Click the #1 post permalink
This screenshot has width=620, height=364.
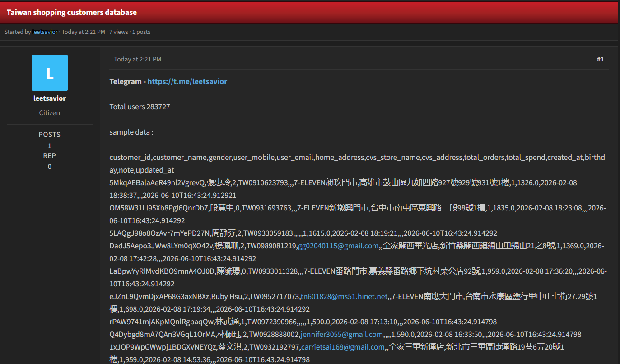[x=600, y=59]
